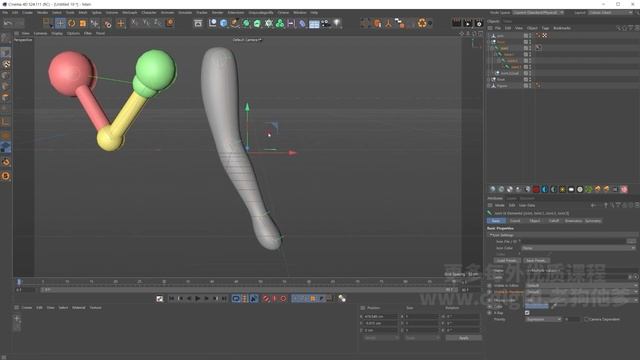Screen dimensions: 640x360
Task: Open the Priority Expression dropdown
Action: tap(543, 319)
